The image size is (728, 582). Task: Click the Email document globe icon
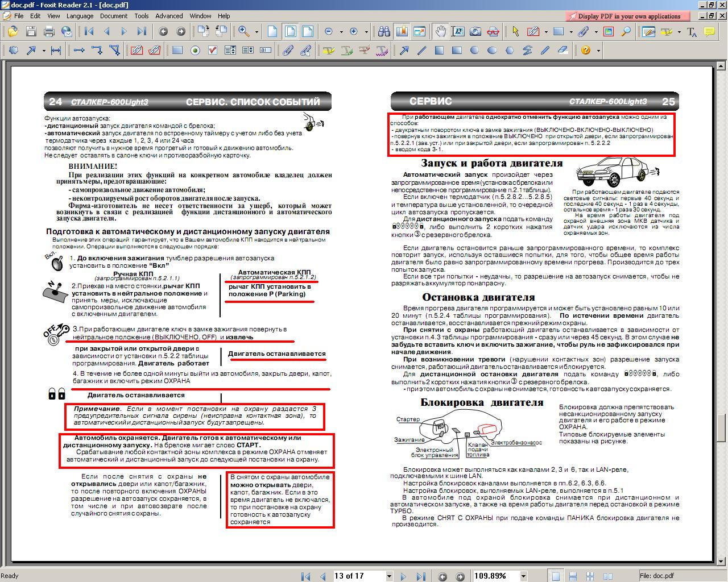click(67, 32)
